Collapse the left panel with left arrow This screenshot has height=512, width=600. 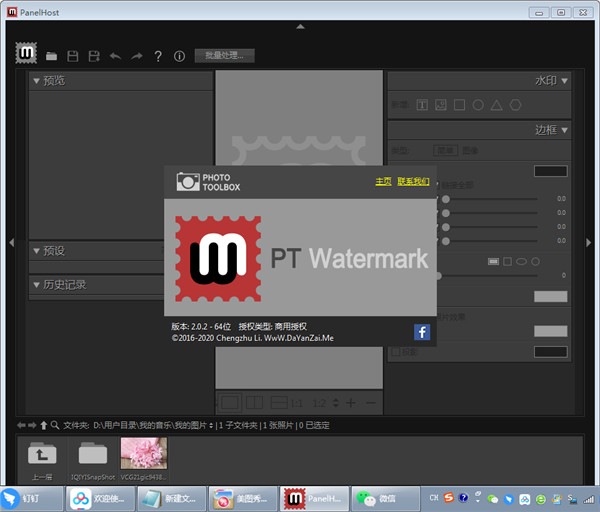click(11, 242)
